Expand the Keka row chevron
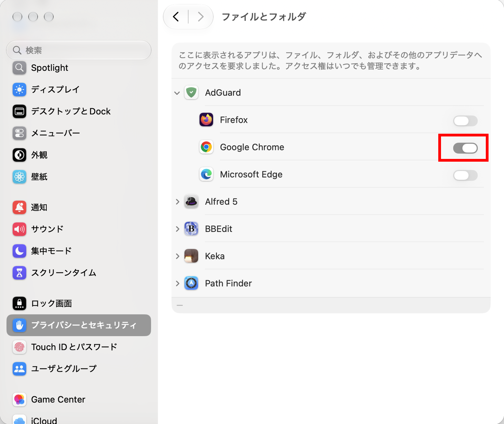 tap(177, 256)
